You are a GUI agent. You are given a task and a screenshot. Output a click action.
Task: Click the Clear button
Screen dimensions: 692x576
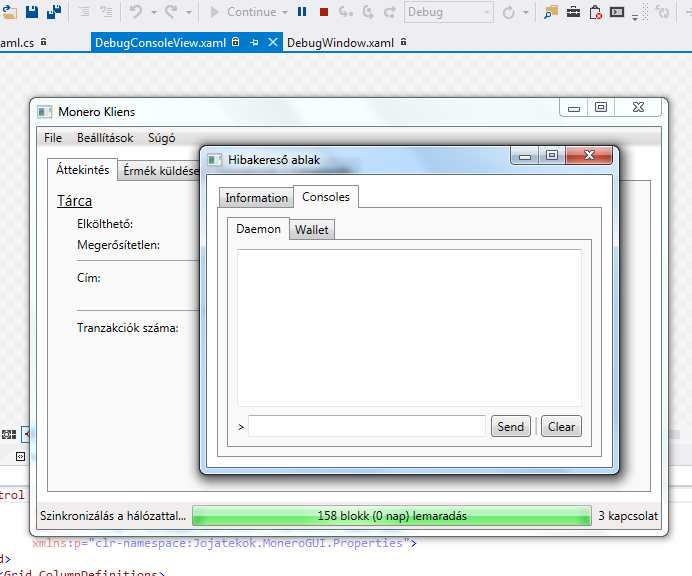tap(561, 427)
